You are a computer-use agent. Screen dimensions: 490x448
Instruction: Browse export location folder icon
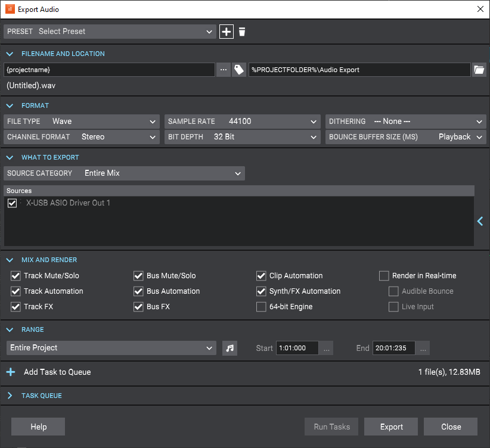pos(479,70)
